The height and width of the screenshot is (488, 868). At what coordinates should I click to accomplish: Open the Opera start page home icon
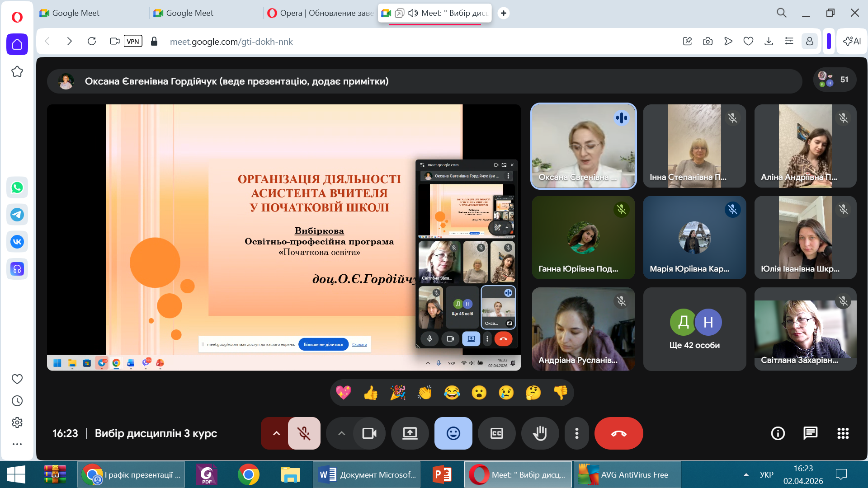(17, 44)
